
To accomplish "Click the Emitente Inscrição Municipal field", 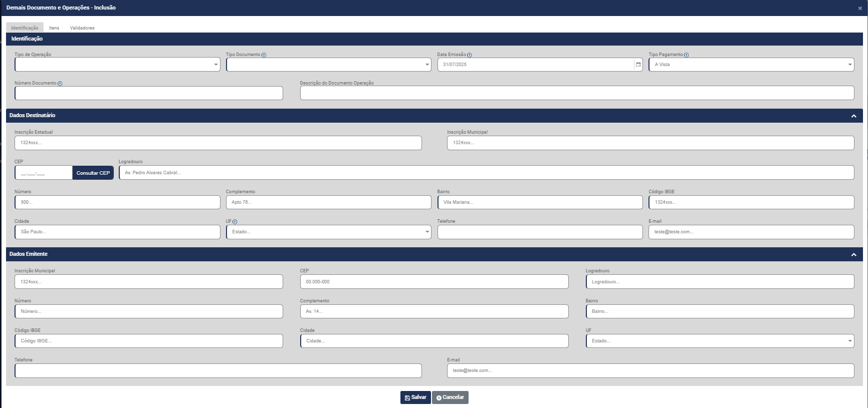I will [x=149, y=282].
